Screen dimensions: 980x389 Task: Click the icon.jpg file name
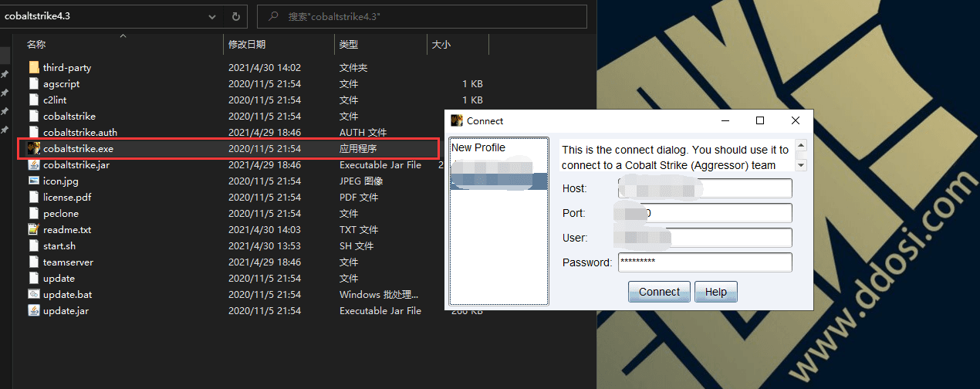point(61,181)
